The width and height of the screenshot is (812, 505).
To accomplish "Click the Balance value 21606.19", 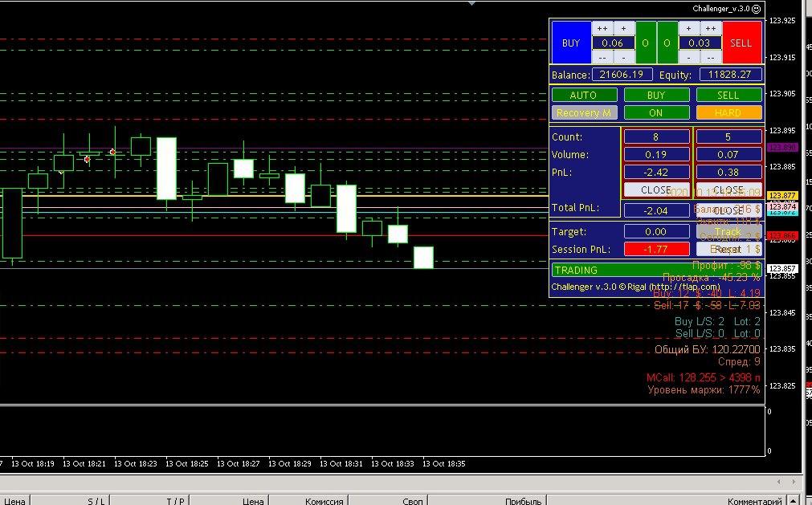I will (622, 75).
